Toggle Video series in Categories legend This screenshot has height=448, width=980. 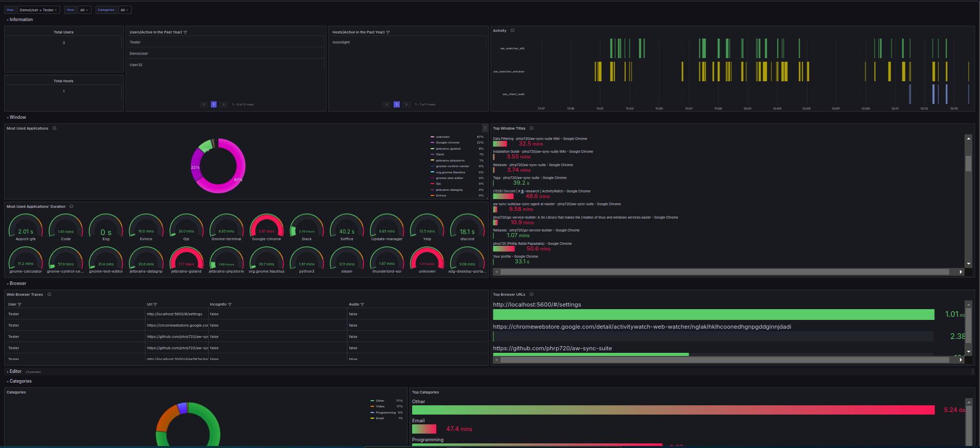coord(380,406)
